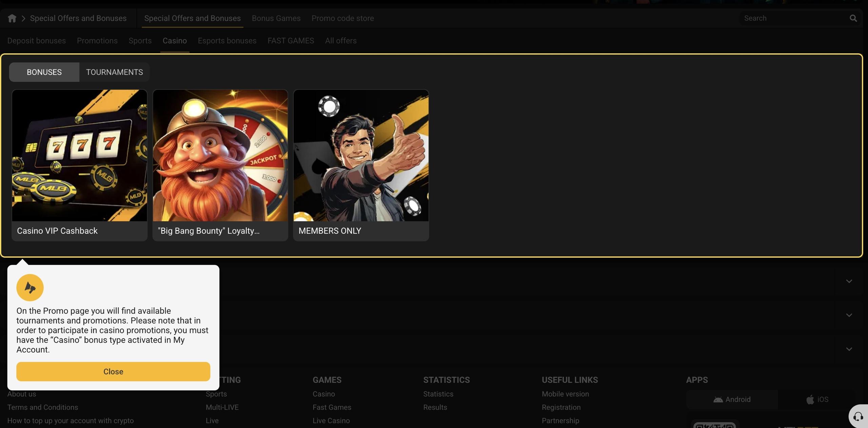The width and height of the screenshot is (868, 428).
Task: Open footer Live Casino link
Action: click(x=331, y=421)
